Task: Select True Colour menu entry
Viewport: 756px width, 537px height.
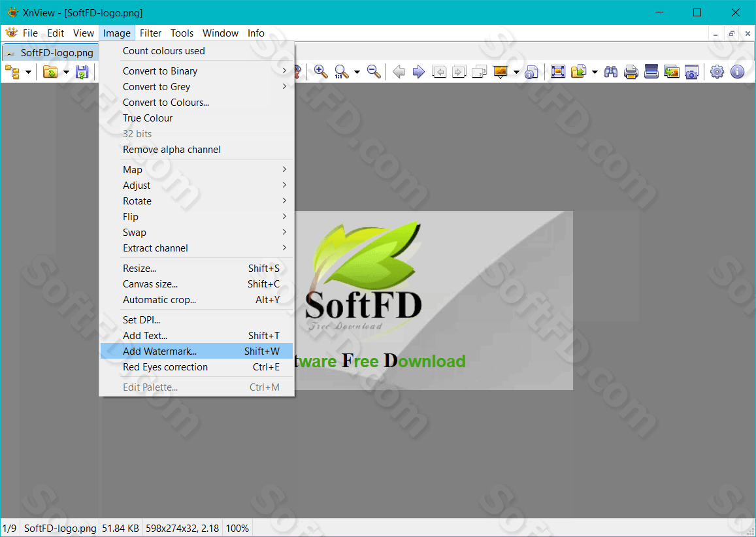Action: [x=197, y=118]
